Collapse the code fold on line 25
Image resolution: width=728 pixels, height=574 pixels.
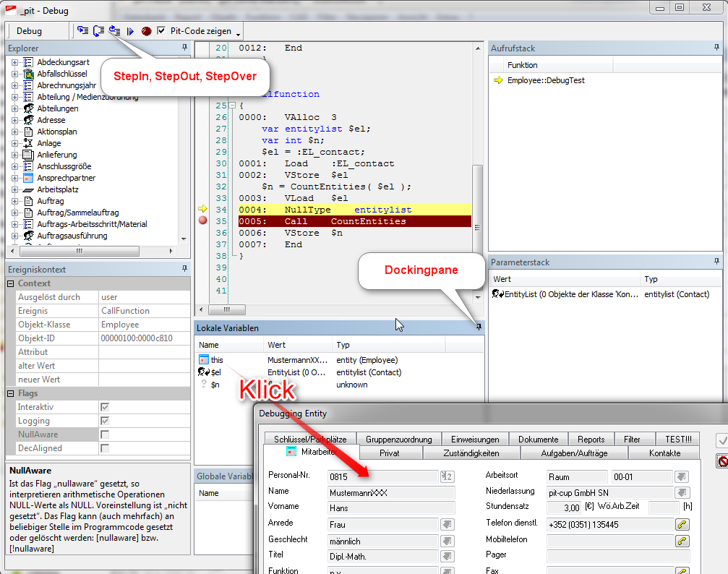coord(233,106)
